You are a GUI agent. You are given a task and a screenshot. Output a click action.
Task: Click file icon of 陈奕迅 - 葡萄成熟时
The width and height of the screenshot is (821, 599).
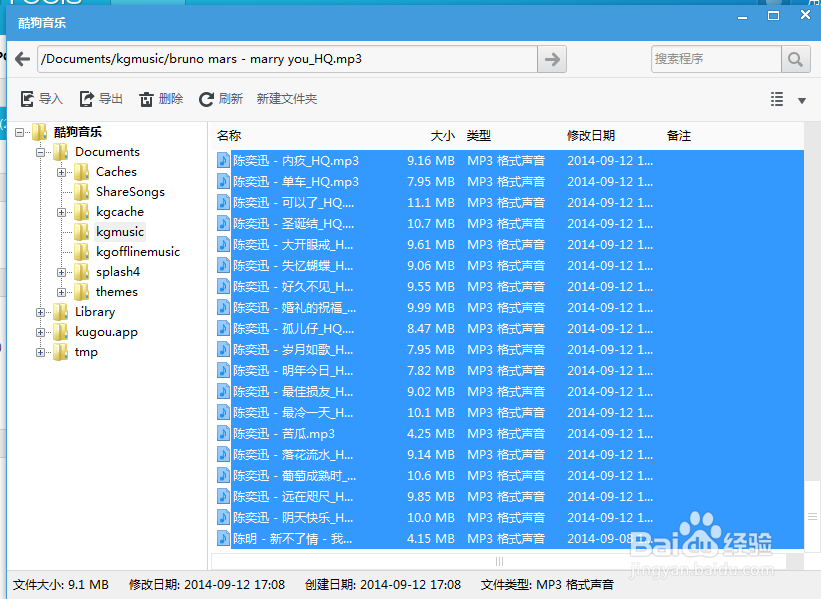click(x=224, y=475)
